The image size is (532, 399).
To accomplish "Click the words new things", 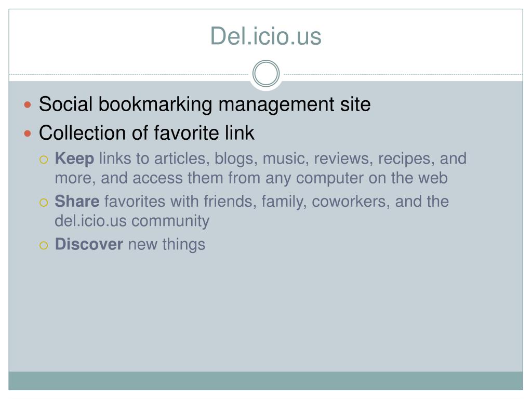I will click(167, 244).
